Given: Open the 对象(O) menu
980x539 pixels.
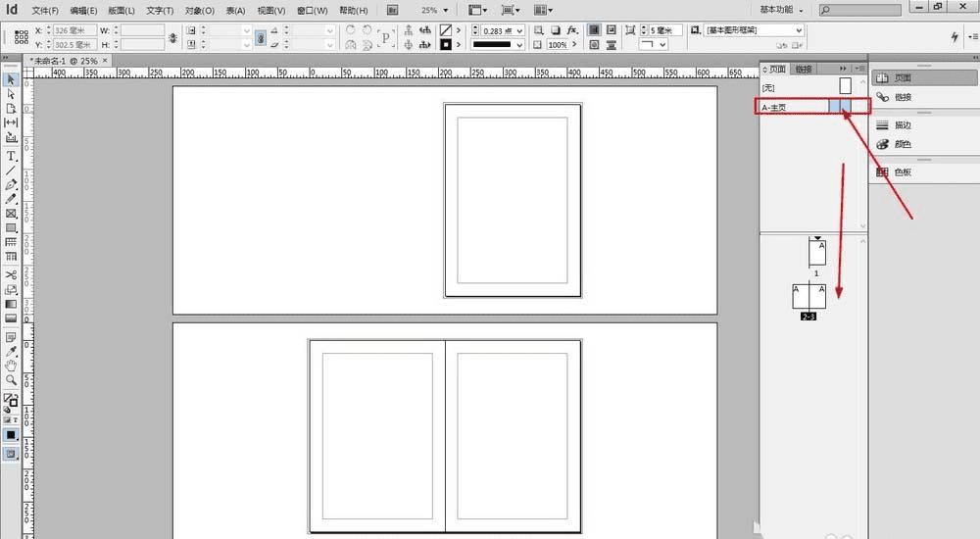Looking at the screenshot, I should pos(199,11).
